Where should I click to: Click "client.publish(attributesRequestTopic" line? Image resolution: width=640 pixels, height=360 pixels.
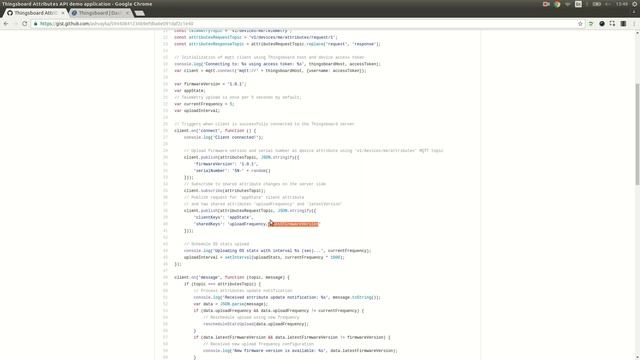[x=250, y=211]
